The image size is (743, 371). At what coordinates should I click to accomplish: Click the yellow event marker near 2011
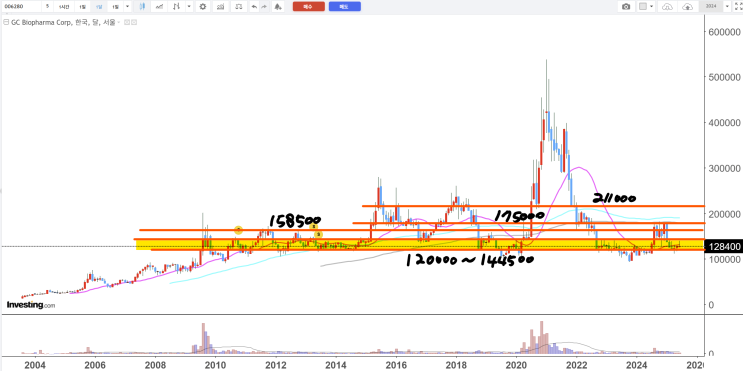point(238,230)
